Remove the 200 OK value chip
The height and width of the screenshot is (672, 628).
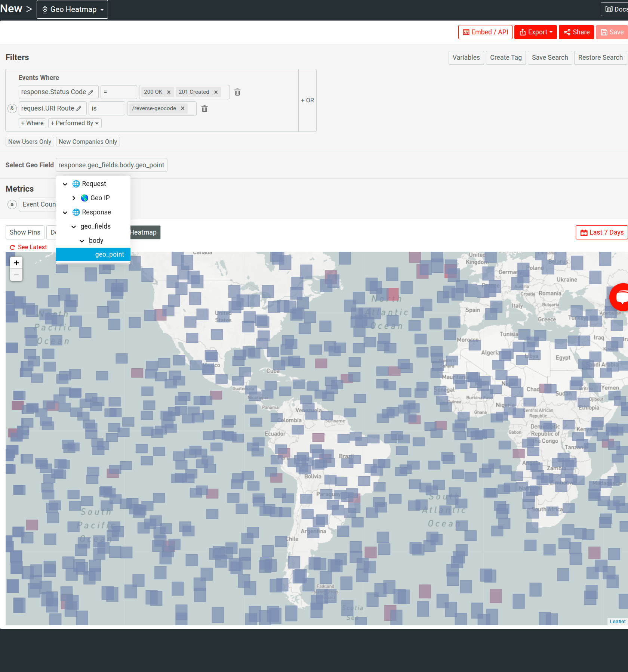click(169, 92)
